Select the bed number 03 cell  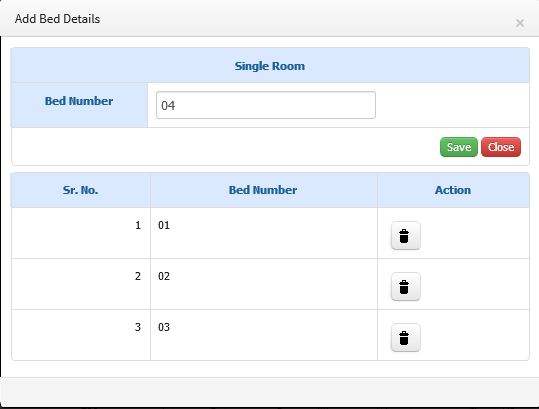[x=264, y=335]
